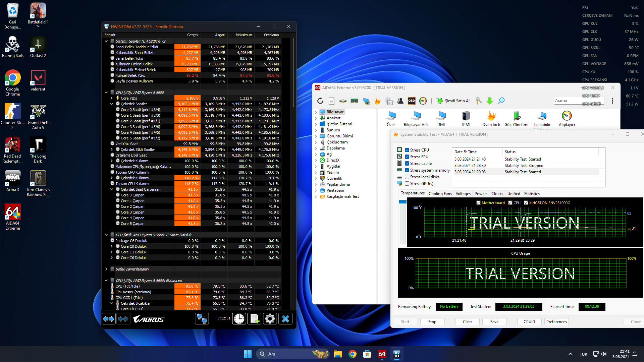
Task: Open the Statistics tab
Action: click(532, 194)
